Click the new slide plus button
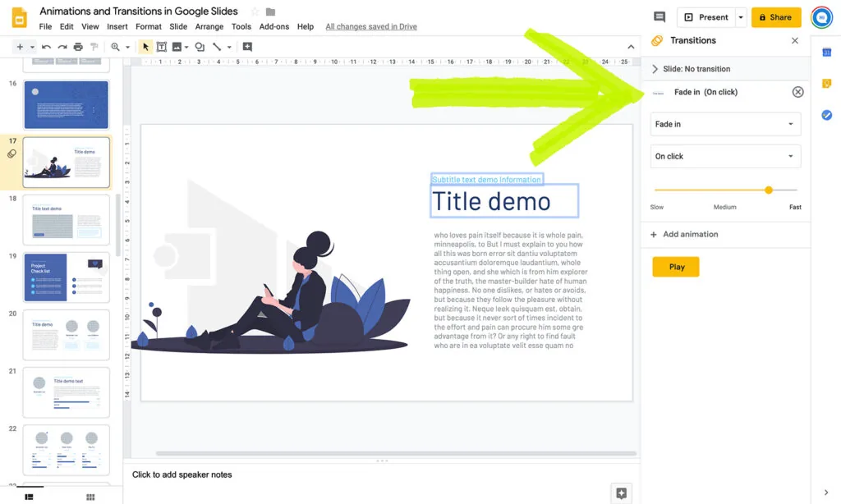Screen dimensions: 841x504 point(20,47)
